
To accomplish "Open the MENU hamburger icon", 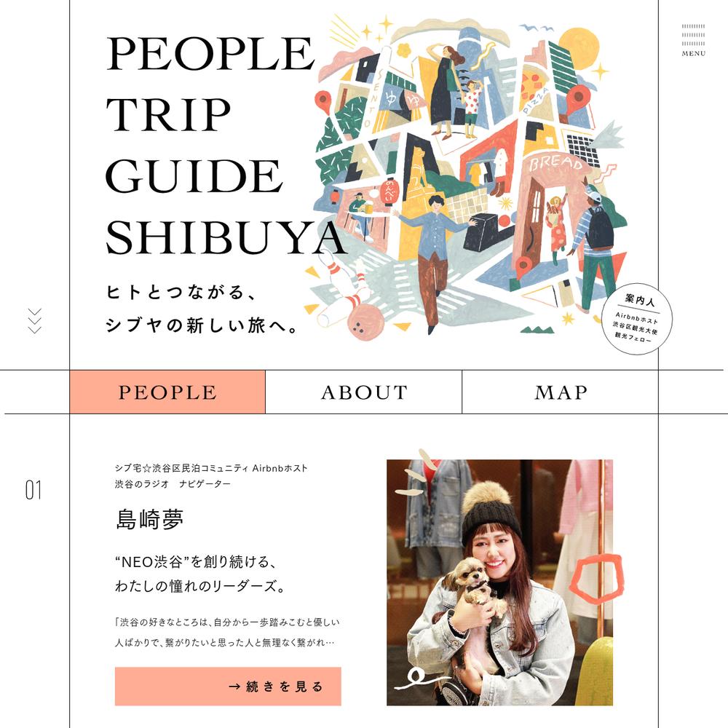I will [693, 40].
